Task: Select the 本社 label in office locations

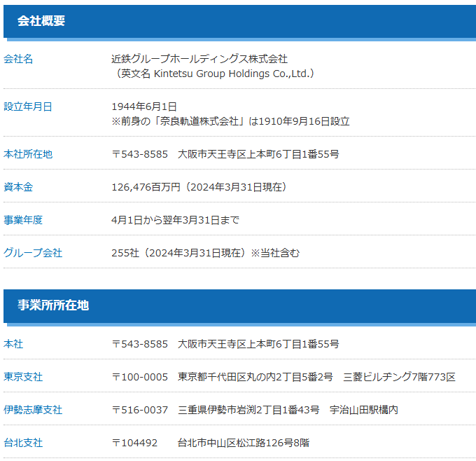Action: coord(13,344)
